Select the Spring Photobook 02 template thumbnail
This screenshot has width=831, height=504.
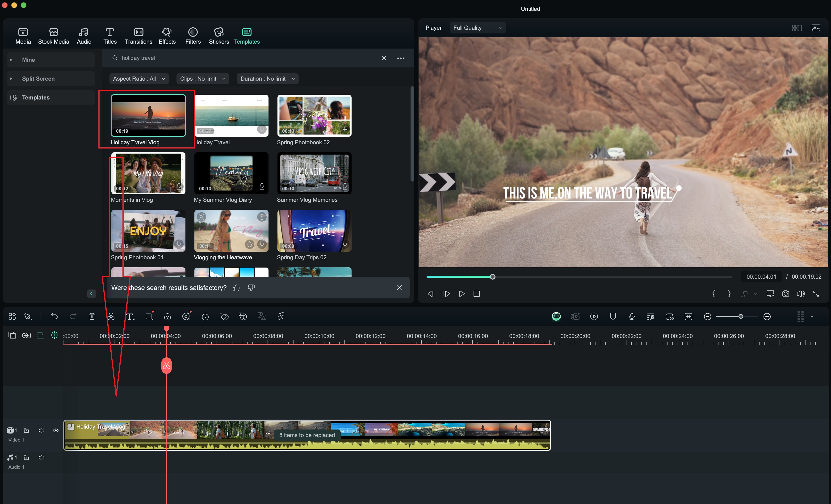314,115
